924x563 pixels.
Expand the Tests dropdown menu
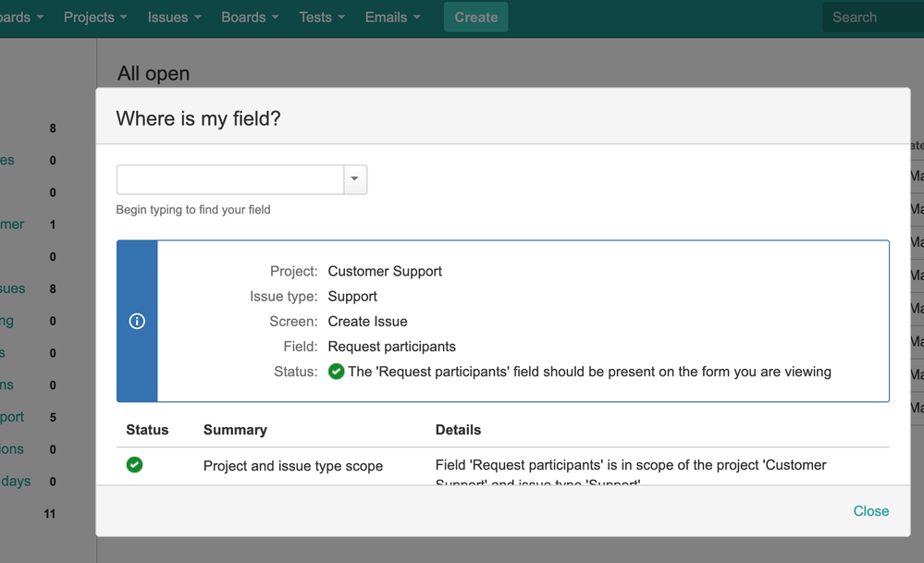coord(322,18)
